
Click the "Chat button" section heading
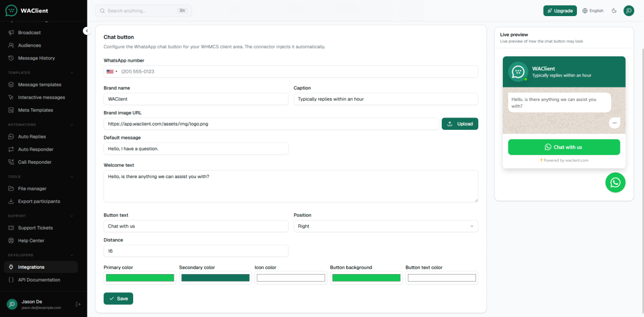coord(119,37)
